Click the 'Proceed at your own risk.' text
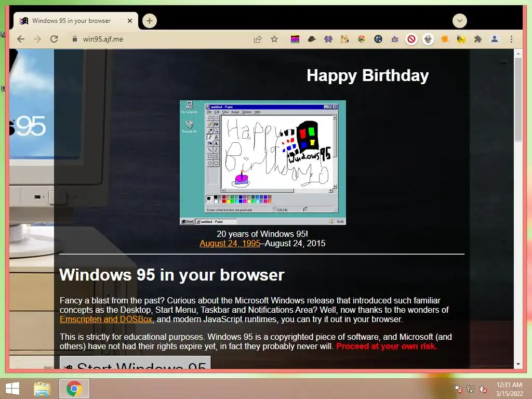This screenshot has height=399, width=532. point(387,347)
